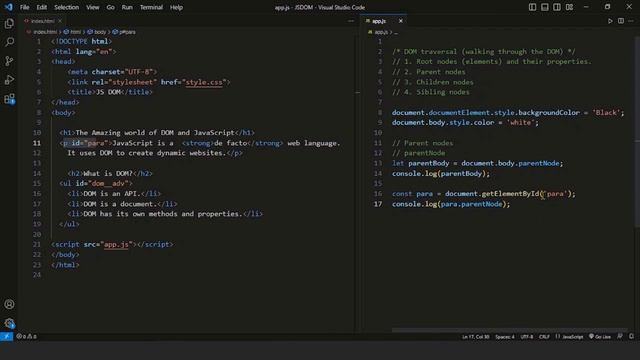Click line number 17 in app.js
The height and width of the screenshot is (360, 640).
378,204
